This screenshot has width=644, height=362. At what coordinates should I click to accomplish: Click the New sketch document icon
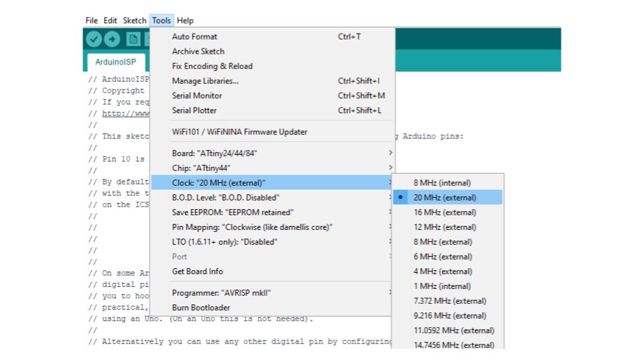tap(133, 39)
